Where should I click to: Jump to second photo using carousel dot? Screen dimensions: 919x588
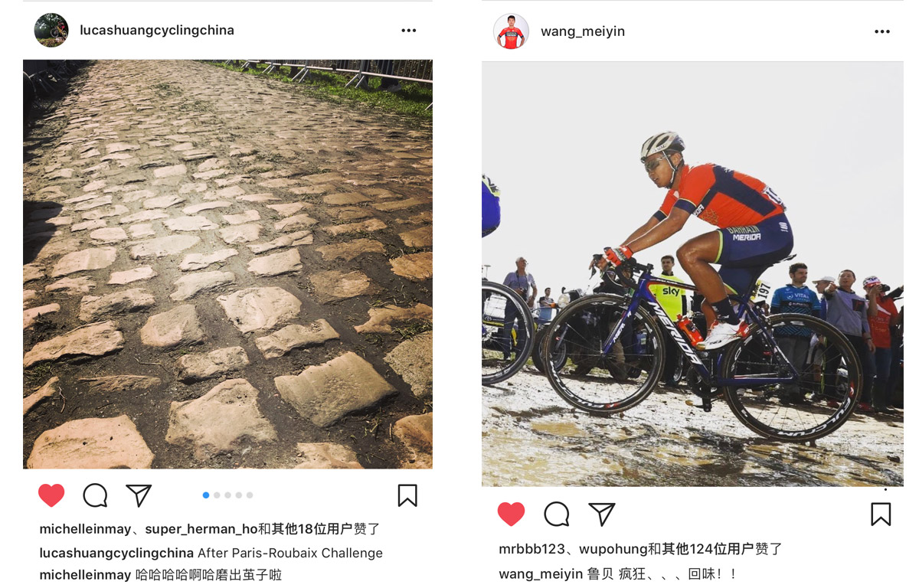217,495
